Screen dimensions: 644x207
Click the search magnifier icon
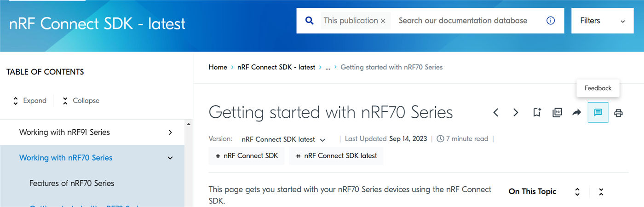[310, 21]
